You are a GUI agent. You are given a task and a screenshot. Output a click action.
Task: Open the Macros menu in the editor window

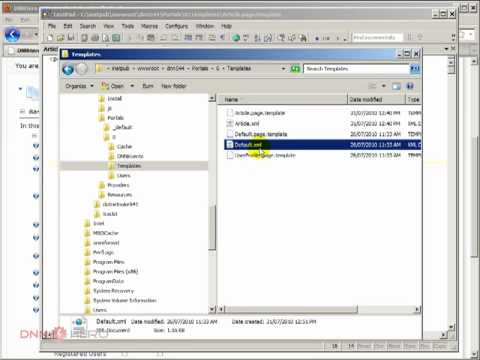[149, 26]
